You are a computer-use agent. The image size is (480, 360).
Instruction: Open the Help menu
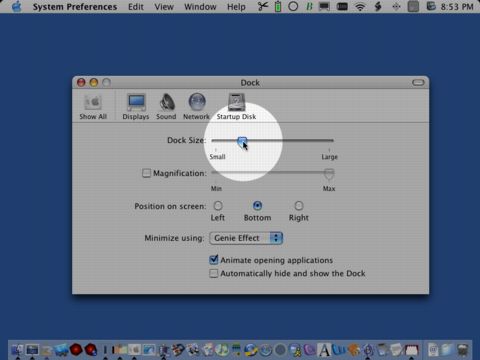236,7
